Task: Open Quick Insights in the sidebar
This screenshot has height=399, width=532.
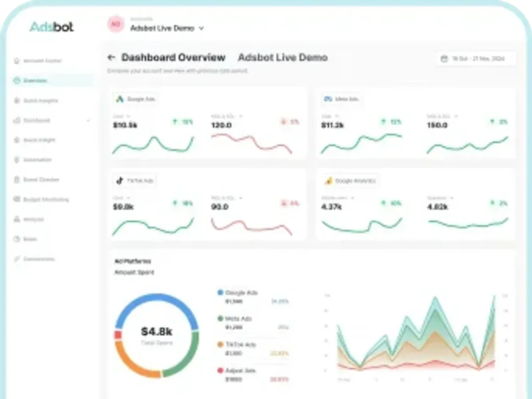Action: pos(41,100)
